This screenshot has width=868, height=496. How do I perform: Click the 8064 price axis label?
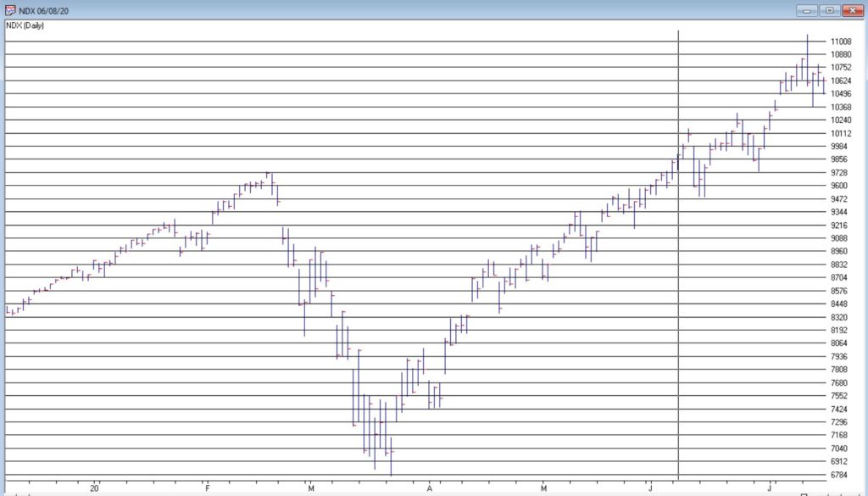(841, 343)
